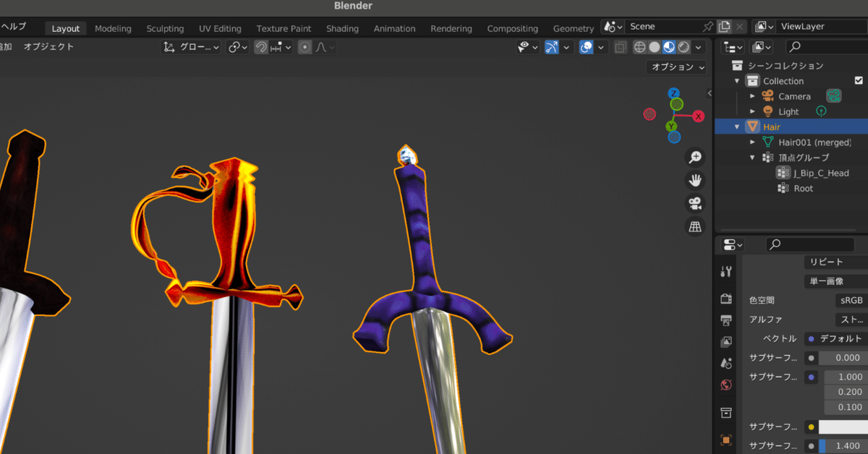The height and width of the screenshot is (454, 868).
Task: Open the snapping options dropdown
Action: coord(282,47)
